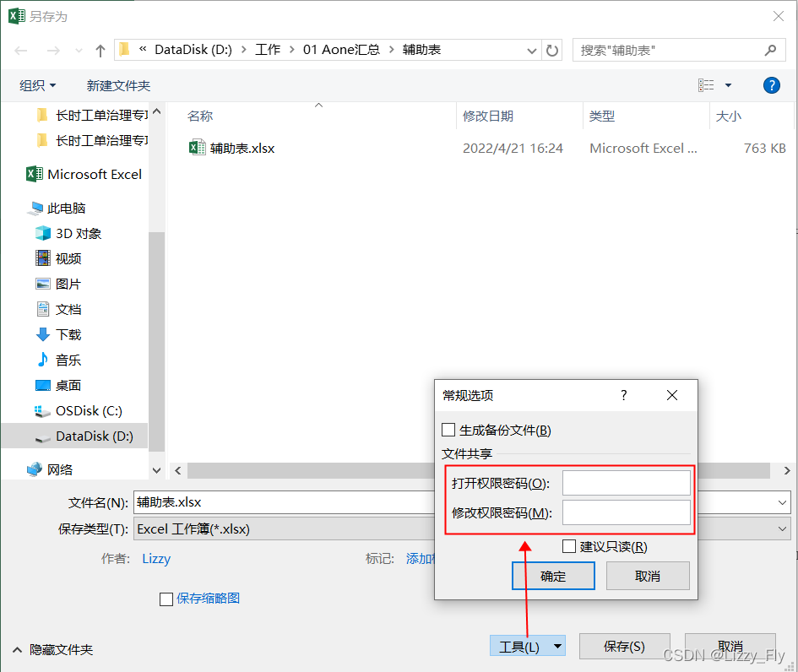Open the 工具(L) dropdown
The height and width of the screenshot is (672, 798).
[527, 646]
